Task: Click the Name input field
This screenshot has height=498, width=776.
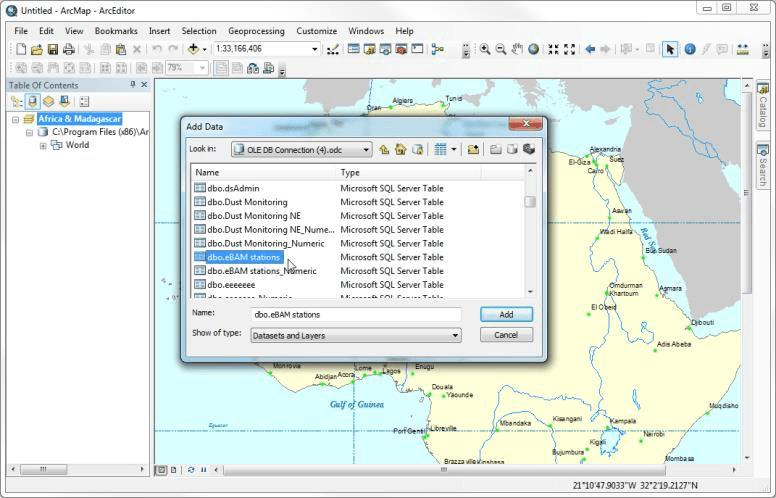Action: click(x=355, y=314)
